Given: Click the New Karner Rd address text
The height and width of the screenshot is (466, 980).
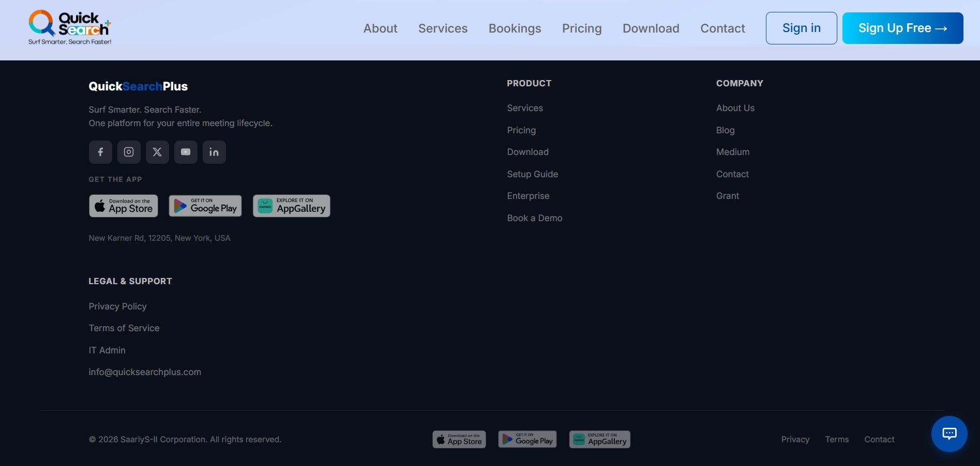Looking at the screenshot, I should click(x=159, y=238).
